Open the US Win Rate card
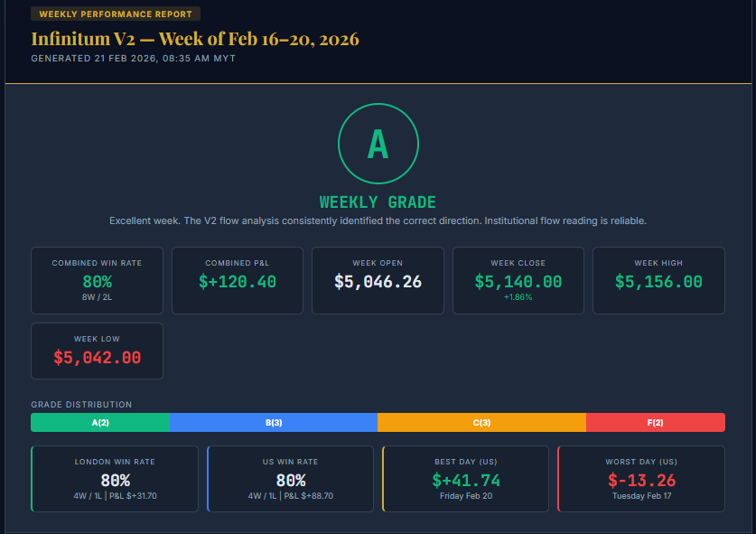 pyautogui.click(x=290, y=479)
